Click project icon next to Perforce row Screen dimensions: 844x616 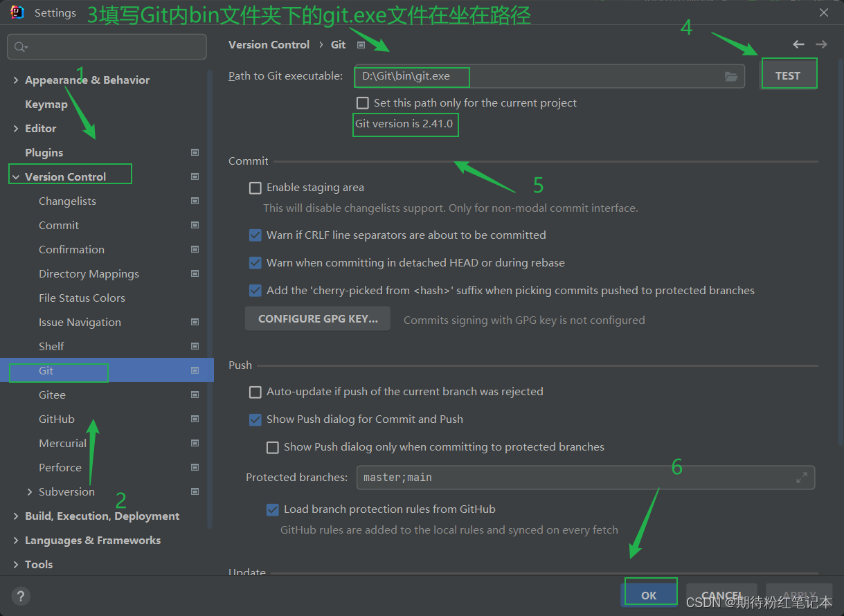coord(195,467)
